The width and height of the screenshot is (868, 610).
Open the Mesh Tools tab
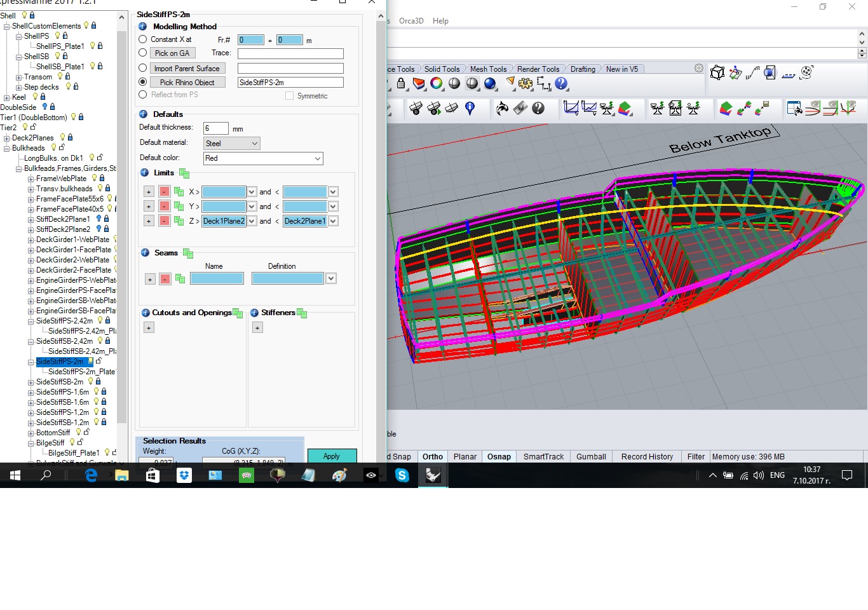click(x=488, y=69)
